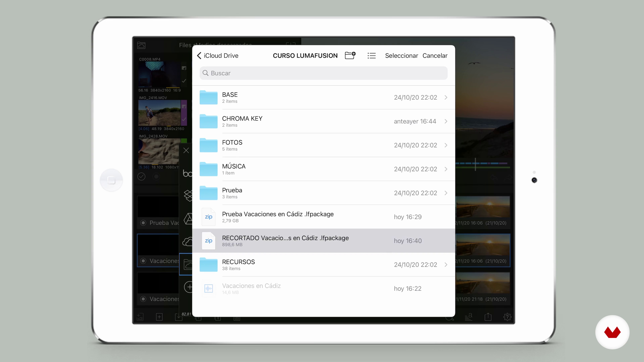The image size is (644, 362).
Task: Open the CHROMA KEY folder
Action: pyautogui.click(x=323, y=121)
